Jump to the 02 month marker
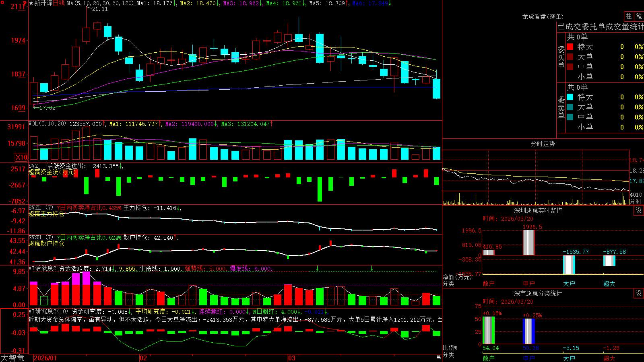The width and height of the screenshot is (644, 362). (x=143, y=358)
